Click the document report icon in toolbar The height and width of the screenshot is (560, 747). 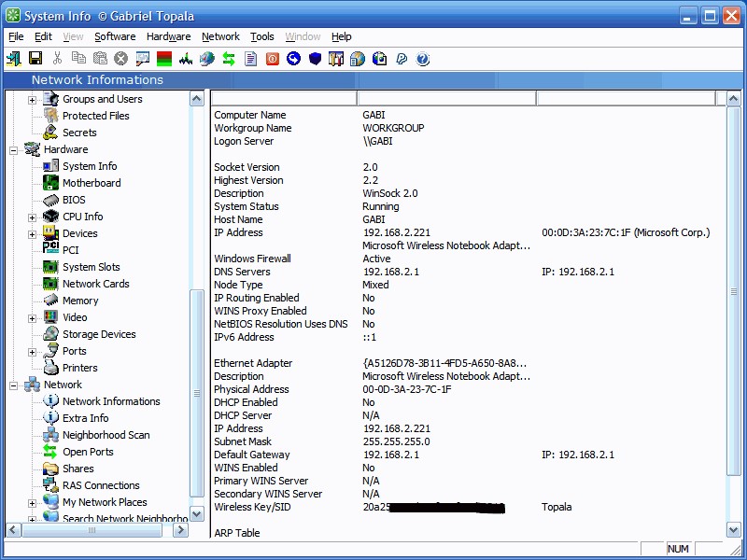pyautogui.click(x=250, y=59)
